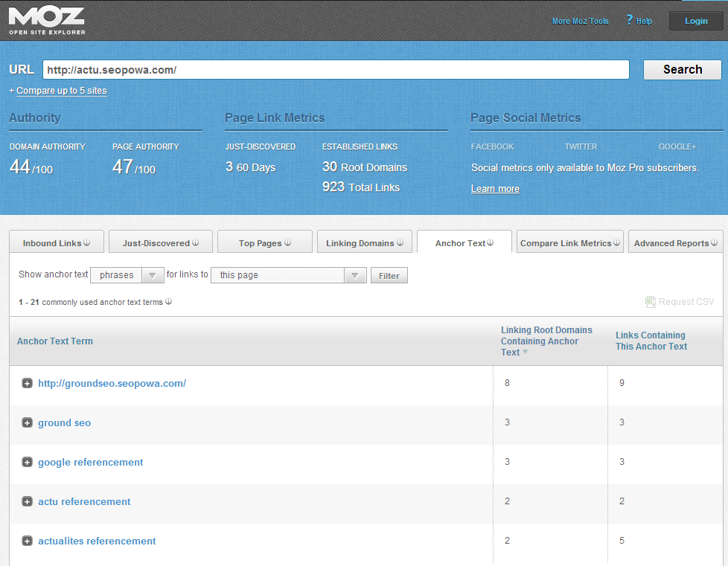Open the anchor text phrases dropdown
Screen dimensions: 728x566
(x=127, y=275)
